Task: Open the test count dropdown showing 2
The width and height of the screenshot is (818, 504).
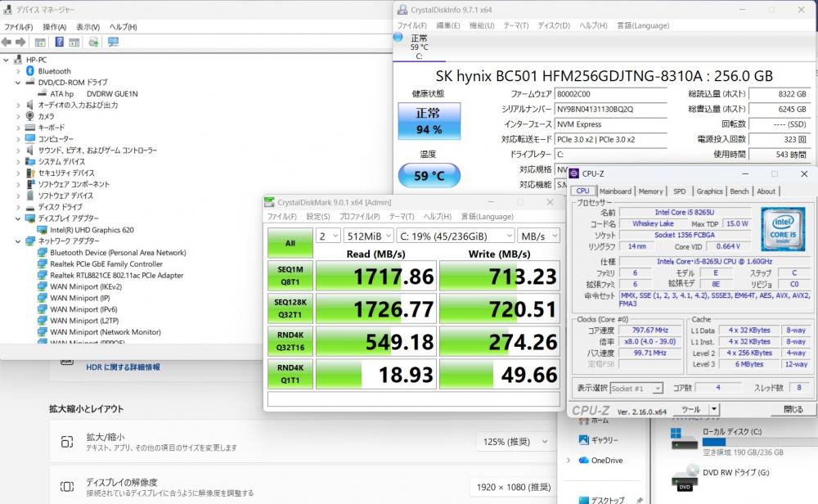Action: tap(328, 236)
